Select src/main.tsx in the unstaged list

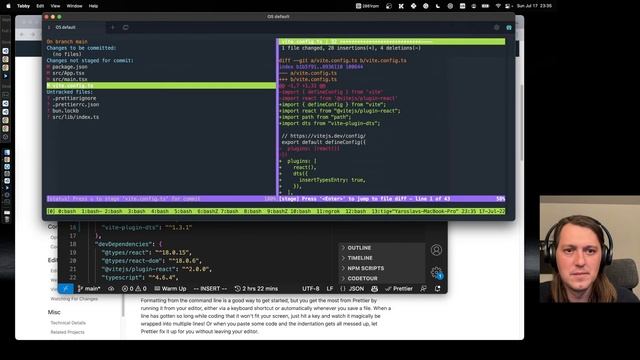69,79
